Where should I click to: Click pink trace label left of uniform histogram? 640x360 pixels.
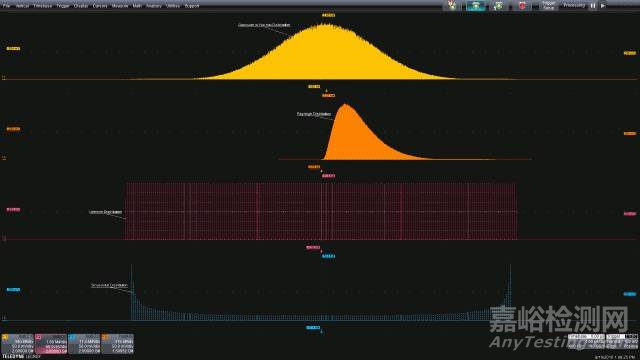click(13, 209)
